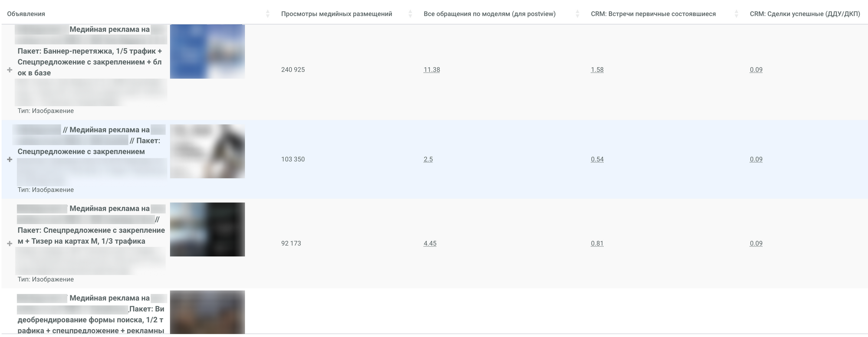Click the 11.38 обращения value

pyautogui.click(x=431, y=70)
